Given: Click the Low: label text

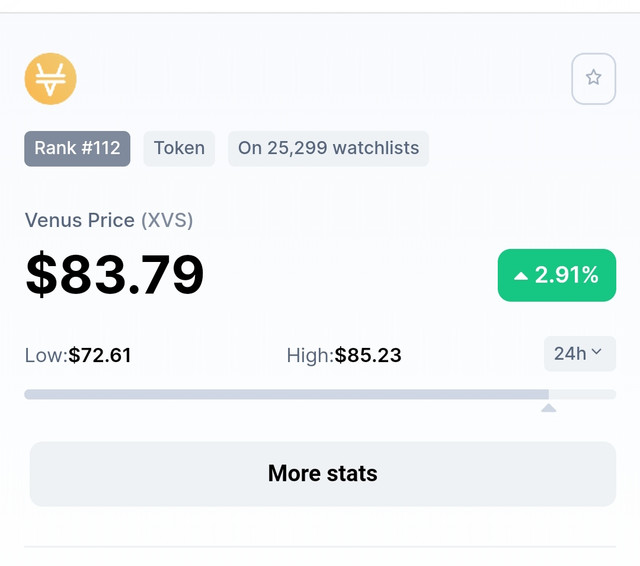Looking at the screenshot, I should [46, 355].
